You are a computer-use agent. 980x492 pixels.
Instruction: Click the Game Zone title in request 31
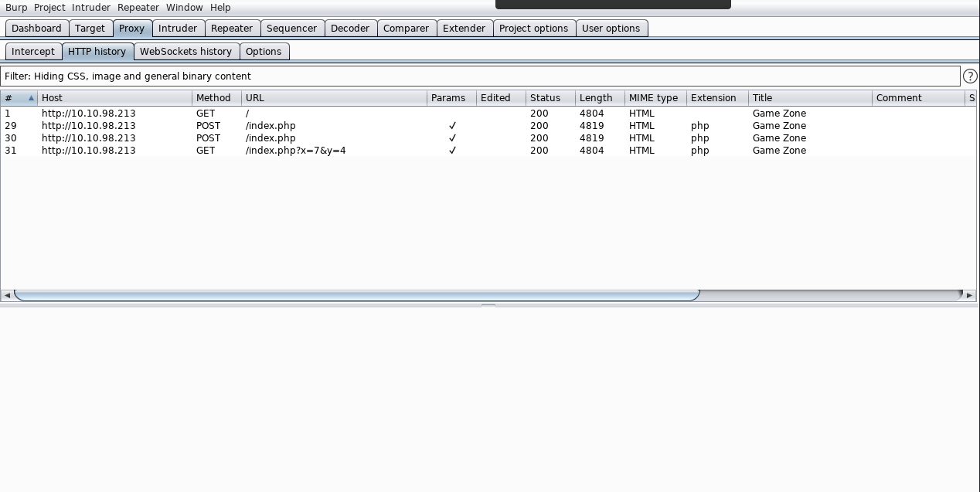779,151
